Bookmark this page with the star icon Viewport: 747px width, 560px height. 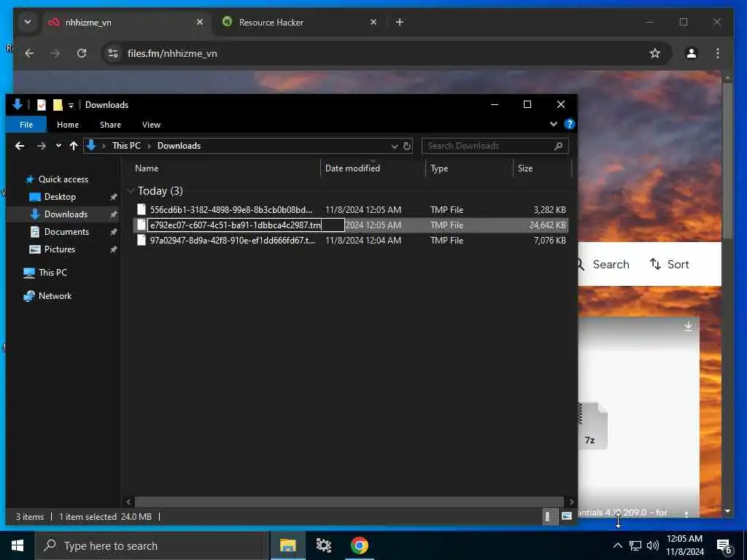(655, 53)
